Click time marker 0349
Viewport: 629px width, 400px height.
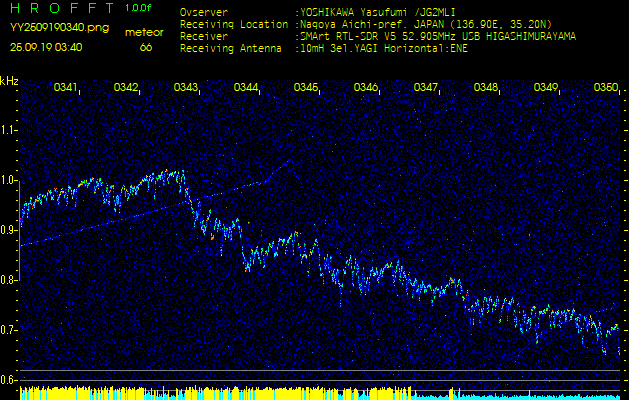[x=546, y=87]
